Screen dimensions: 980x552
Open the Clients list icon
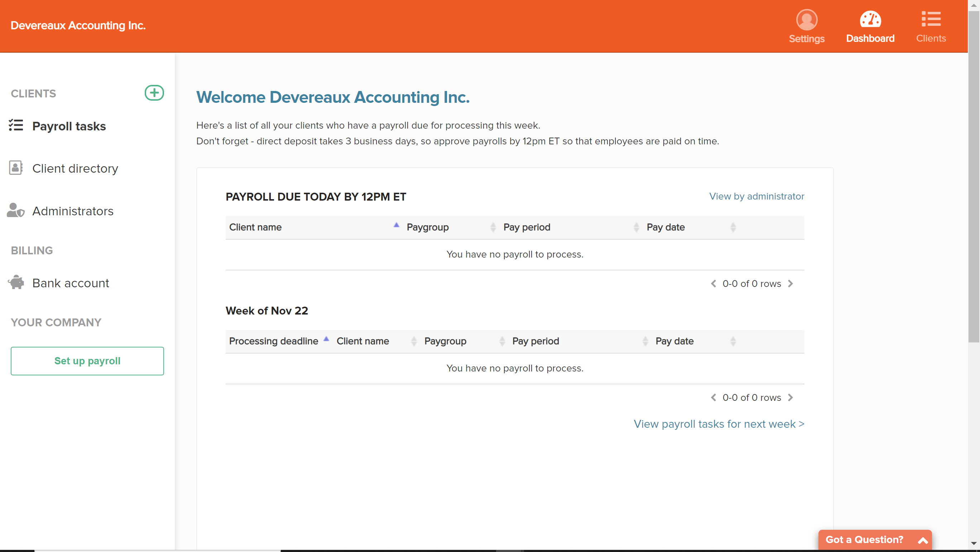coord(931,19)
